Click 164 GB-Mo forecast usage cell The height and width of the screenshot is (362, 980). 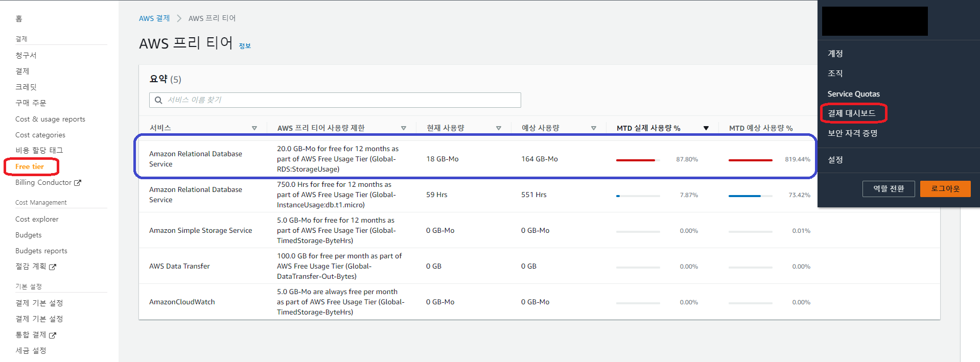[x=540, y=159]
